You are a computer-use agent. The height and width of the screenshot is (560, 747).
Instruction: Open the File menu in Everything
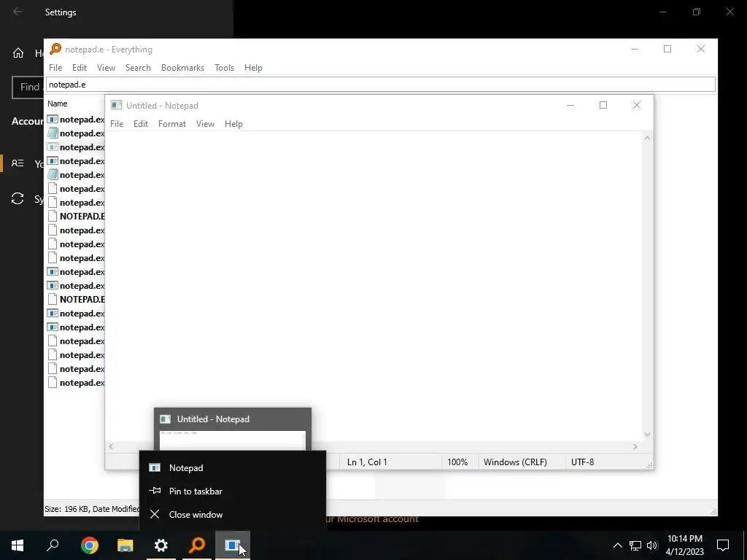point(55,68)
